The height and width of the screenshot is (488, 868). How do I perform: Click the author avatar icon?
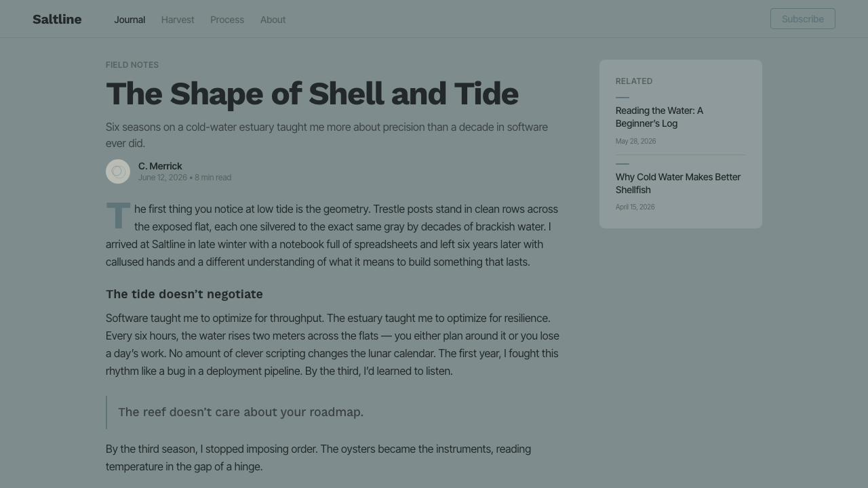pyautogui.click(x=118, y=171)
